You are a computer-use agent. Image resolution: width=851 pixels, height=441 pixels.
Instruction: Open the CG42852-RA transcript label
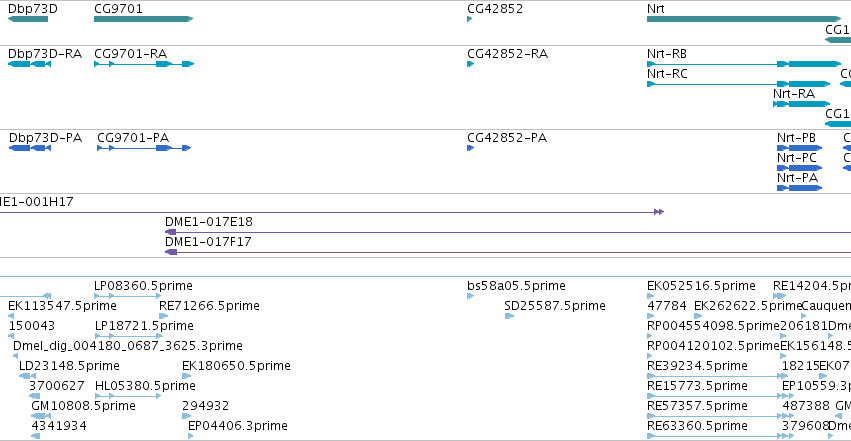click(x=507, y=54)
